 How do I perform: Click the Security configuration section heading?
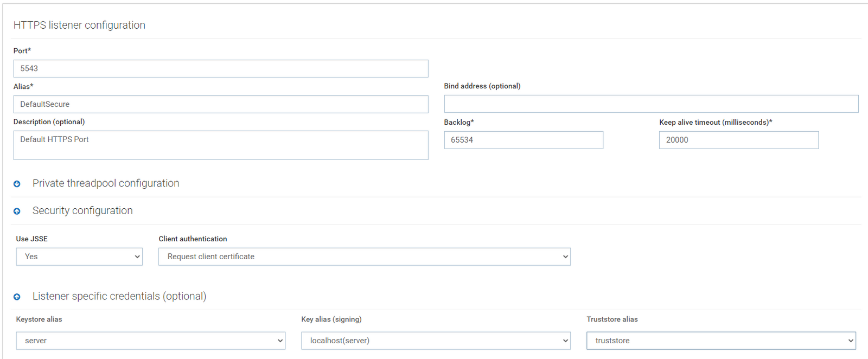coord(82,210)
